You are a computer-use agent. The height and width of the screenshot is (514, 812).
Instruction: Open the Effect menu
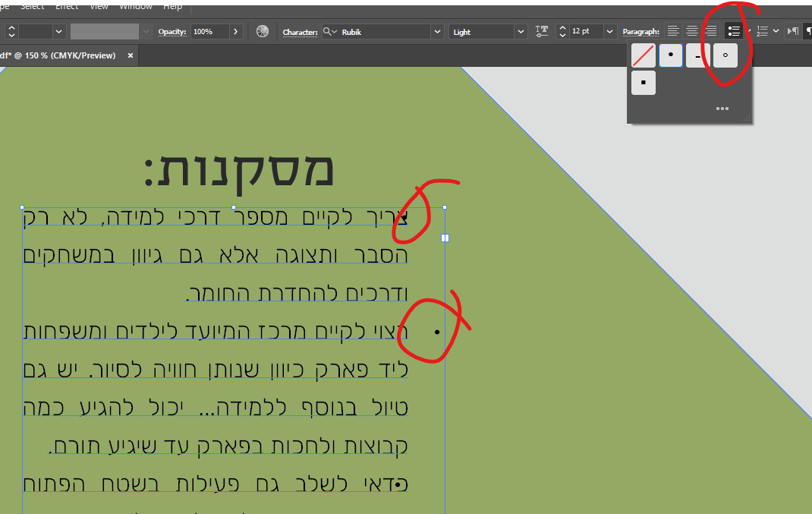tap(67, 6)
